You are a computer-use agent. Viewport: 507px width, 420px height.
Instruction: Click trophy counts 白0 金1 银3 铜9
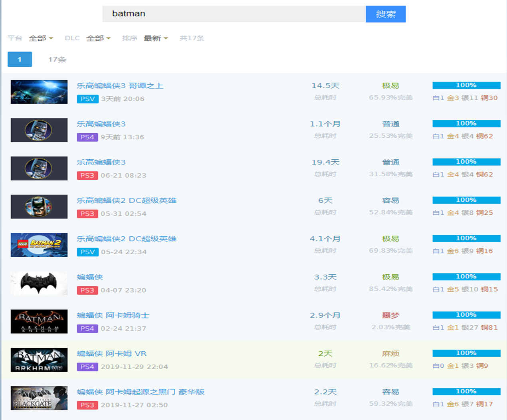(460, 366)
